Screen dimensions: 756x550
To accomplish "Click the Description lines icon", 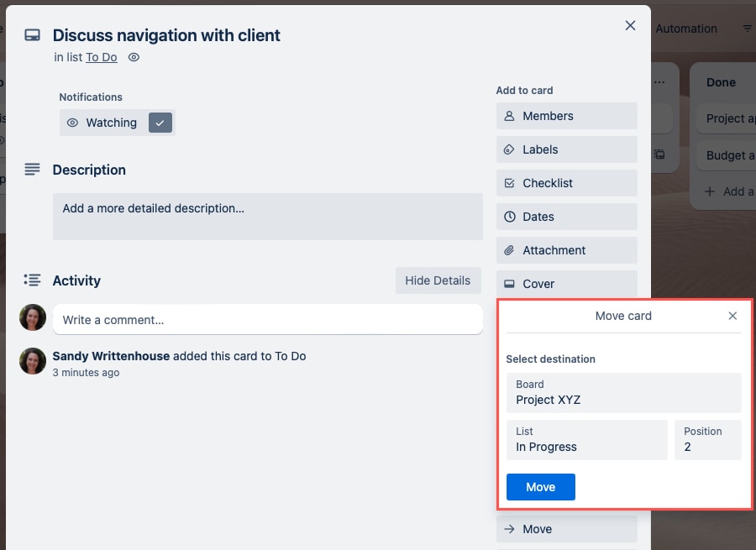I will [x=32, y=168].
